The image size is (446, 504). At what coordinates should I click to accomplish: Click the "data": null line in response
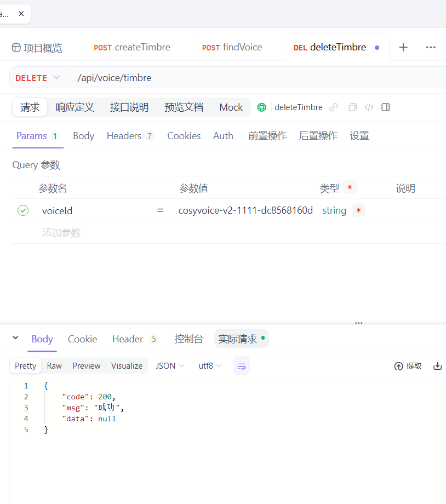[x=89, y=419]
